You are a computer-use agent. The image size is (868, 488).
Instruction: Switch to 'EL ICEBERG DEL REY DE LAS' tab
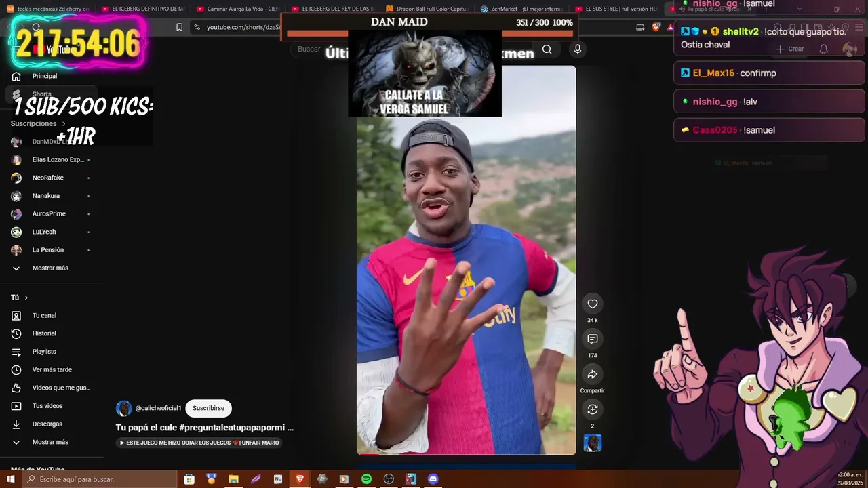tap(332, 9)
